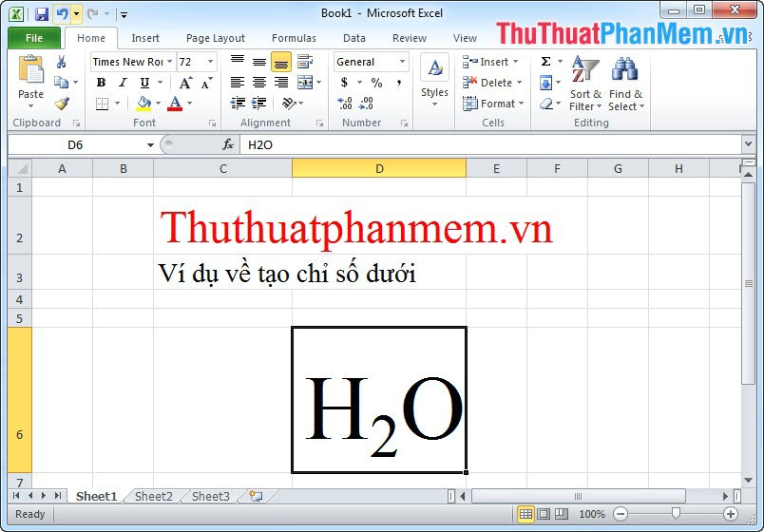Switch to the Insert tab
This screenshot has height=532, width=764.
(145, 38)
